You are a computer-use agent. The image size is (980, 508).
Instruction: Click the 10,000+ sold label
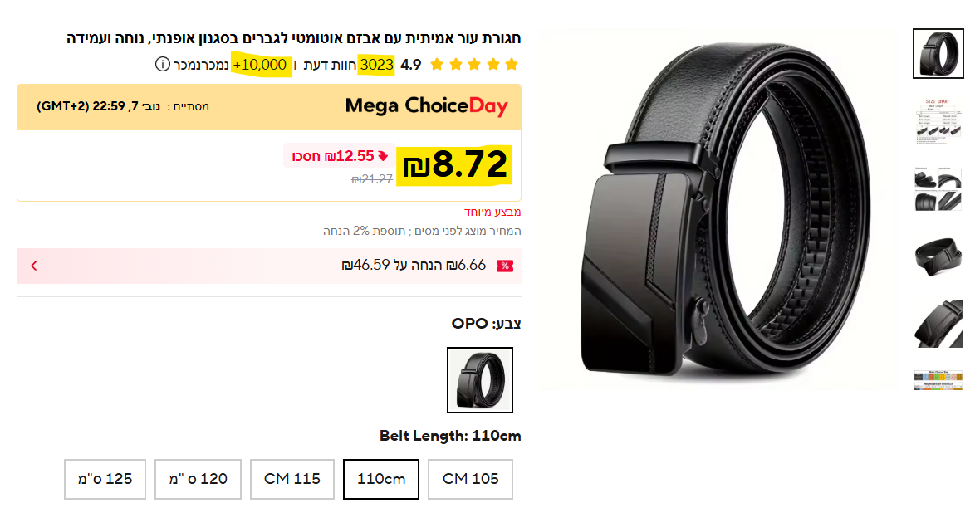pos(261,65)
